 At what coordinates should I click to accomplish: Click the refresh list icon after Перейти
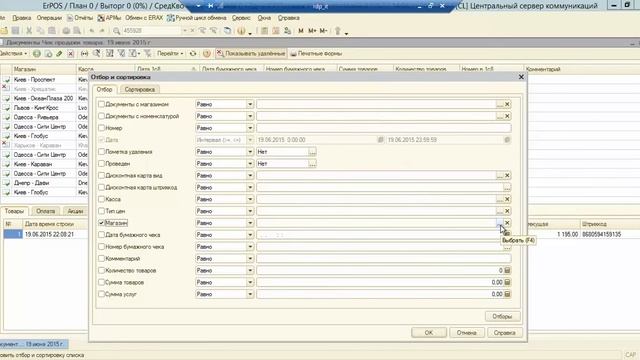(x=193, y=53)
